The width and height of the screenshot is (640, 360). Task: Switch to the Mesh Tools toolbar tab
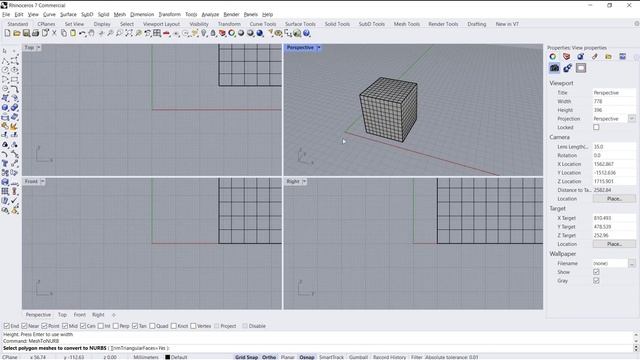click(407, 24)
